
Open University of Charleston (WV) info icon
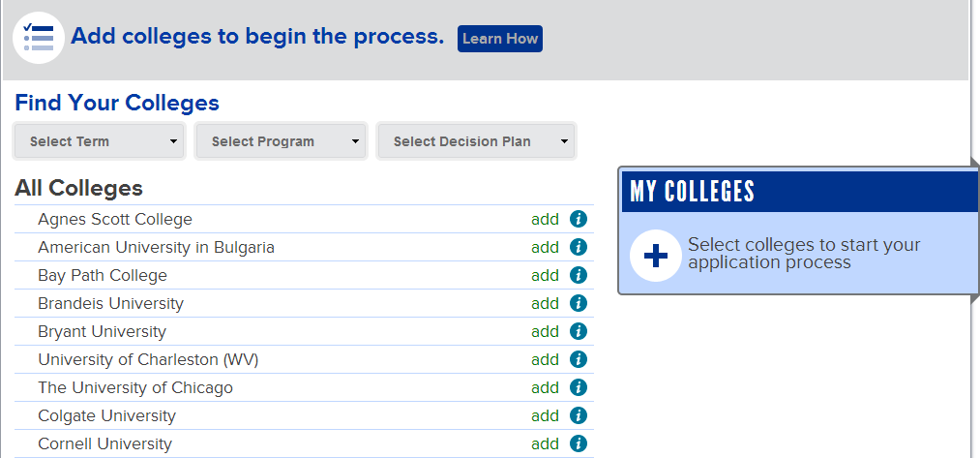coord(579,360)
